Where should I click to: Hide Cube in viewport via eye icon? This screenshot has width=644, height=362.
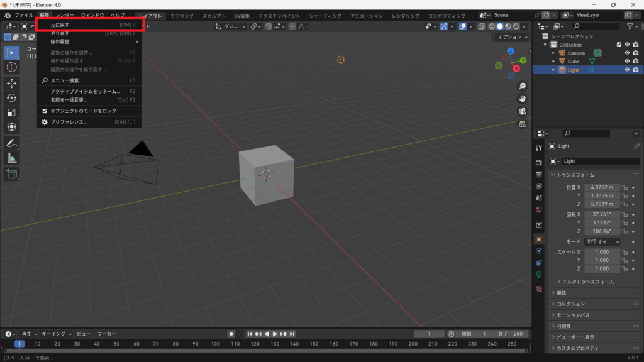[x=627, y=61]
